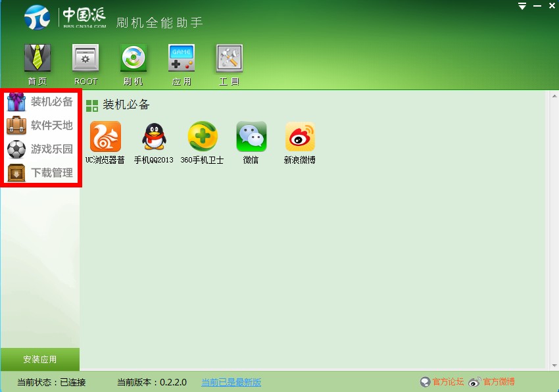Image resolution: width=559 pixels, height=392 pixels.
Task: Click the 当前状态：已连接 status text
Action: (51, 382)
